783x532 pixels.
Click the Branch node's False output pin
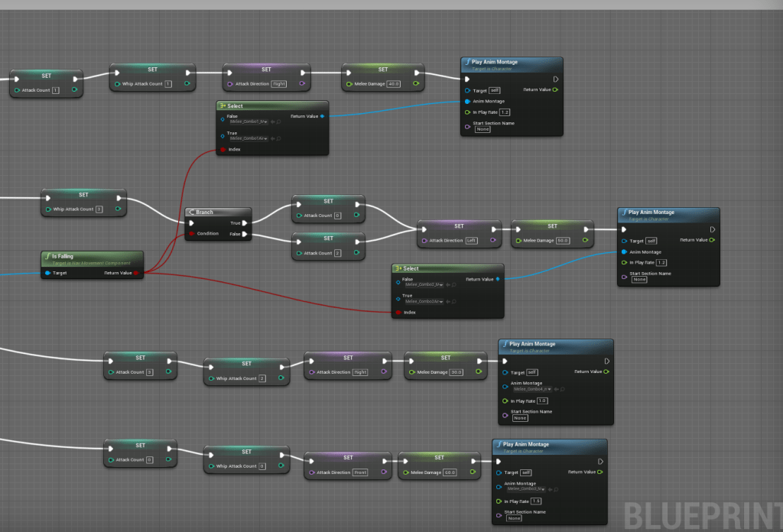click(245, 234)
